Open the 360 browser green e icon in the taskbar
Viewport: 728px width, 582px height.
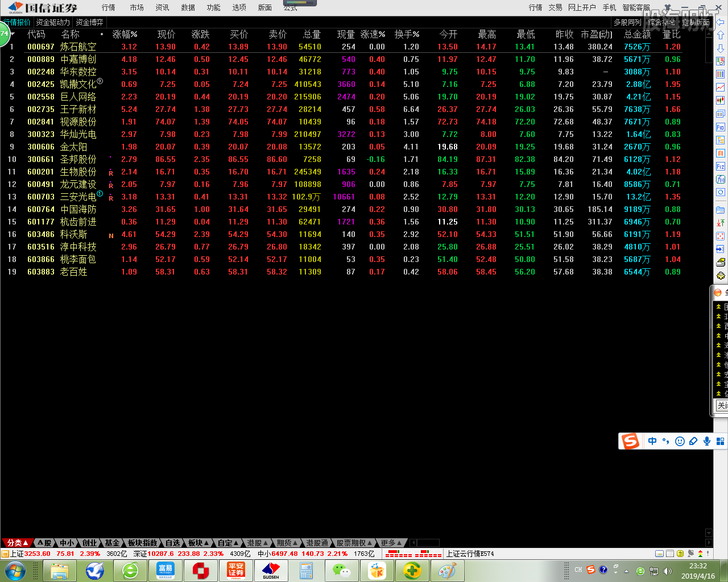tap(130, 571)
